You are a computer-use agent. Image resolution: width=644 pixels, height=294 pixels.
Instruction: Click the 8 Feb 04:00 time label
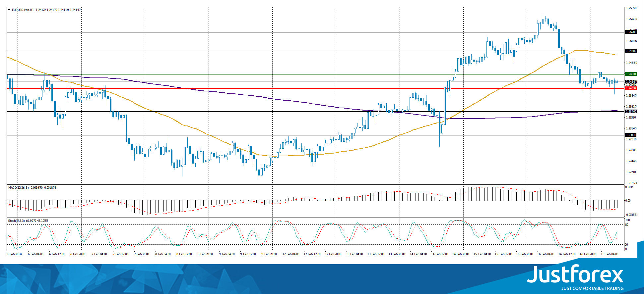(x=163, y=254)
